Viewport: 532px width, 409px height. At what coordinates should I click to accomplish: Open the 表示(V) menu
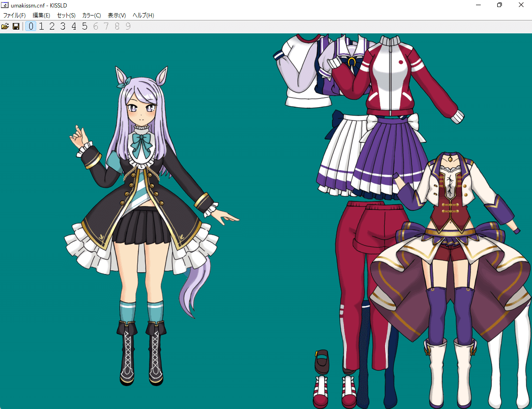click(x=117, y=15)
